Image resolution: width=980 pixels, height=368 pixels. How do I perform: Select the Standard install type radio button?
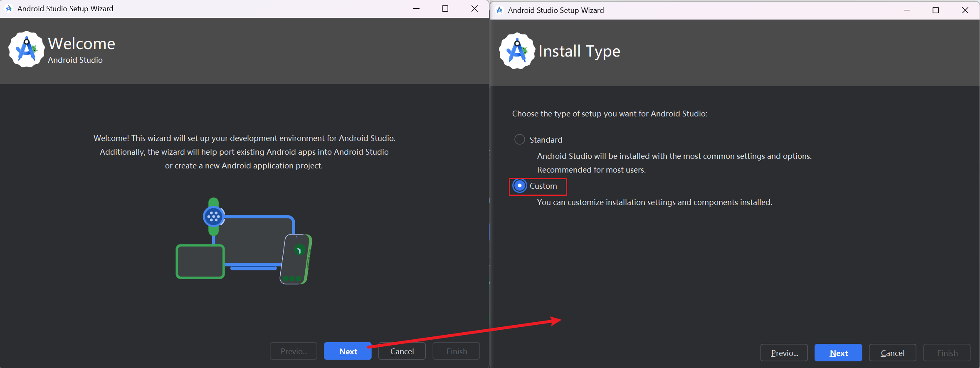(520, 139)
